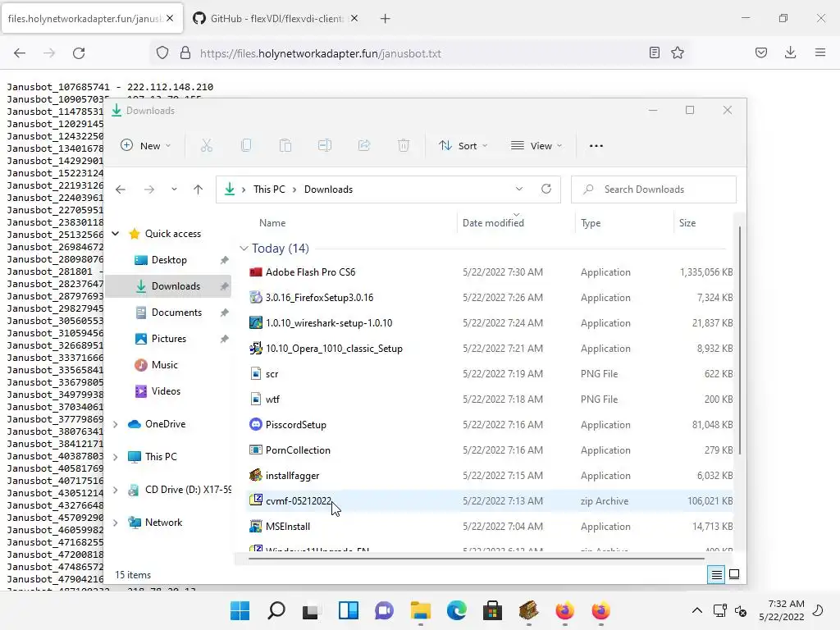Click the horizontal scrollbar under the file list
840x630 pixels.
click(477, 559)
